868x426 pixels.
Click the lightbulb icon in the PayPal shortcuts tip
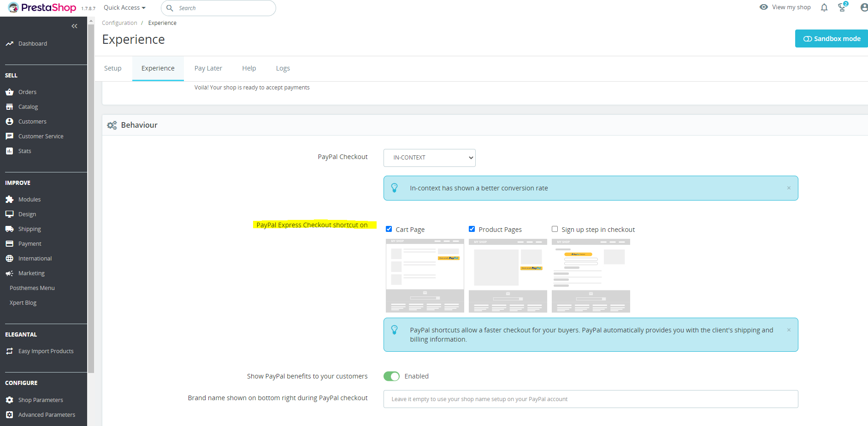(395, 330)
